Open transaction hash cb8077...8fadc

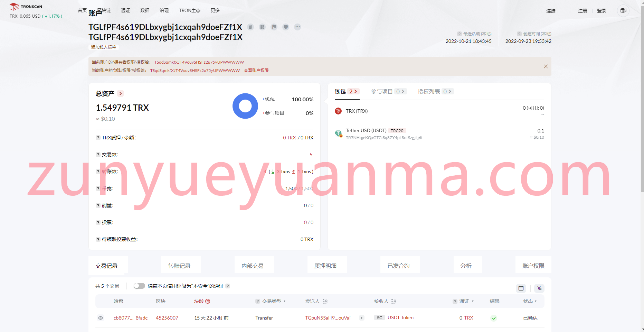click(x=131, y=318)
